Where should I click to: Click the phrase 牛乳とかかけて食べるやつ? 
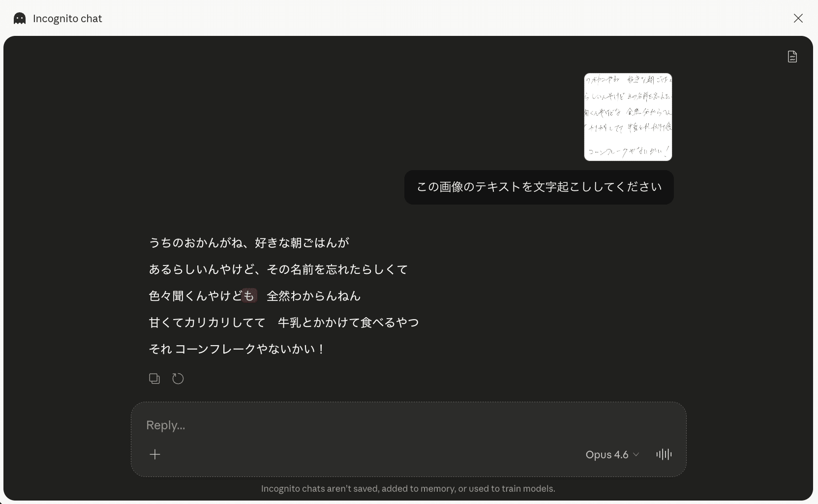tap(348, 323)
